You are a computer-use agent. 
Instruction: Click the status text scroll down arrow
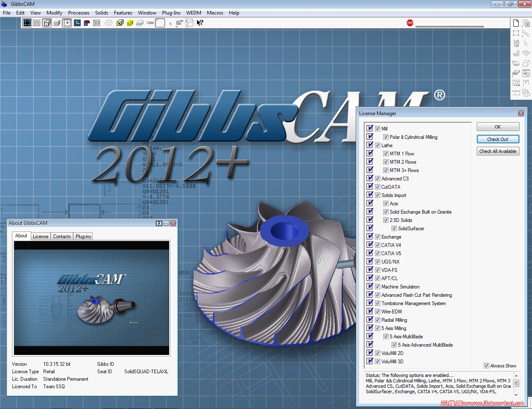516,395
